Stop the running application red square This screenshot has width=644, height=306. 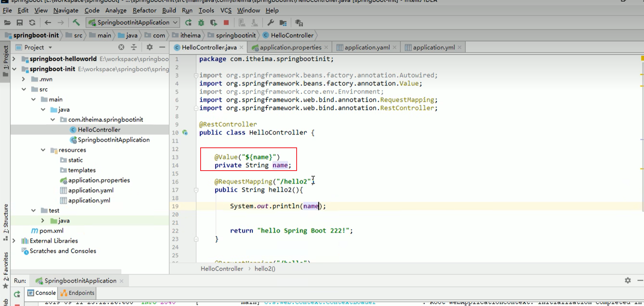[226, 23]
